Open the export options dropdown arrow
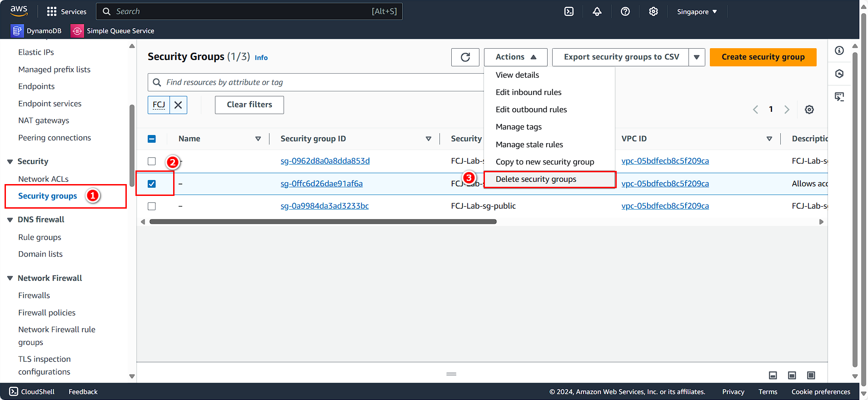 [697, 57]
